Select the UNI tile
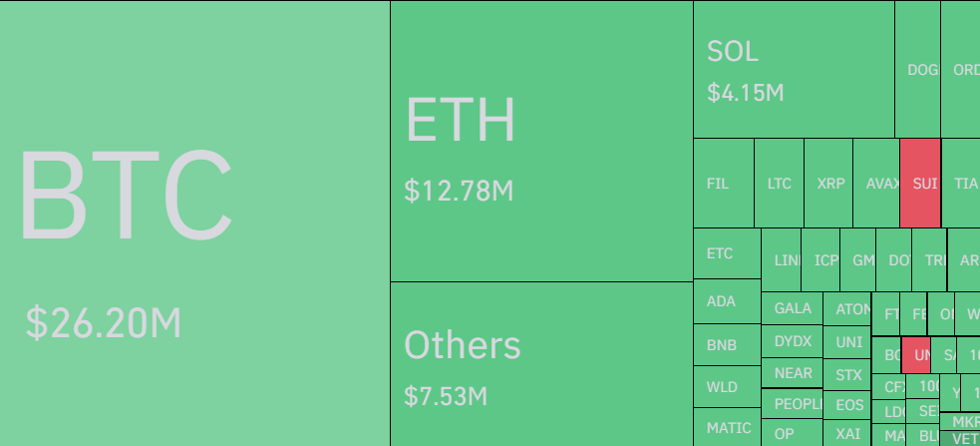980x446 pixels. (x=848, y=341)
